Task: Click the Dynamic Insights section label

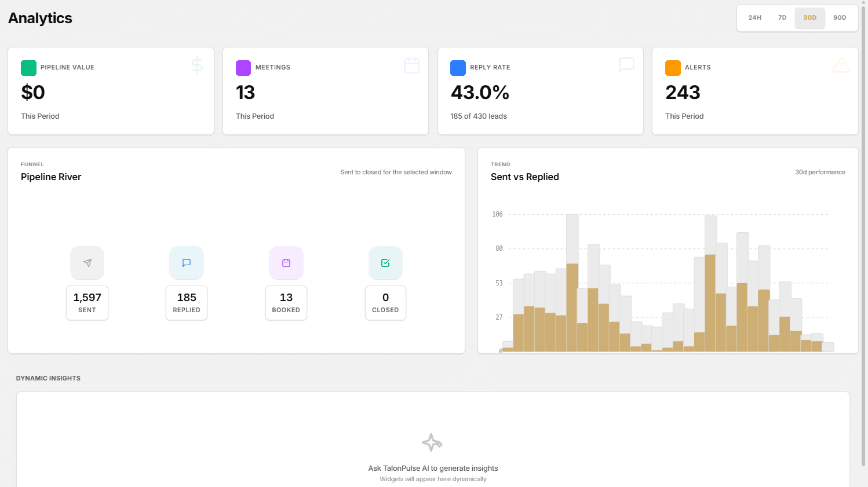Action: tap(48, 378)
